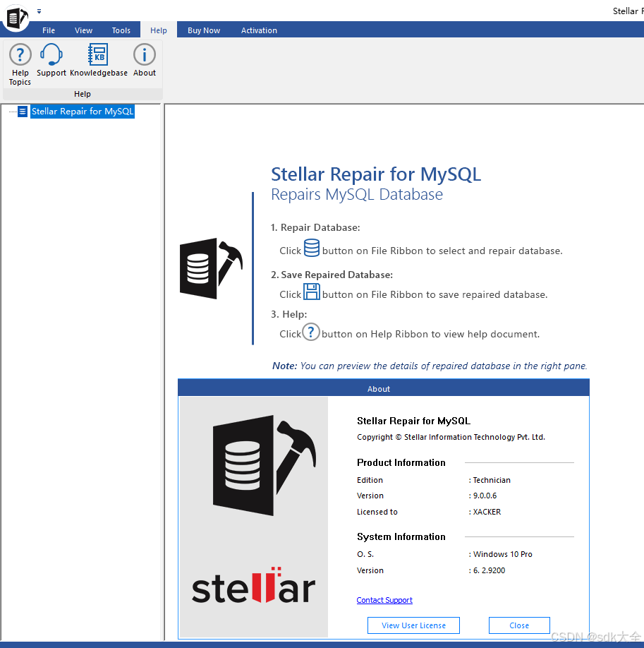Image resolution: width=644 pixels, height=648 pixels.
Task: Open the quick access toolbar dropdown arrow
Action: (x=40, y=11)
